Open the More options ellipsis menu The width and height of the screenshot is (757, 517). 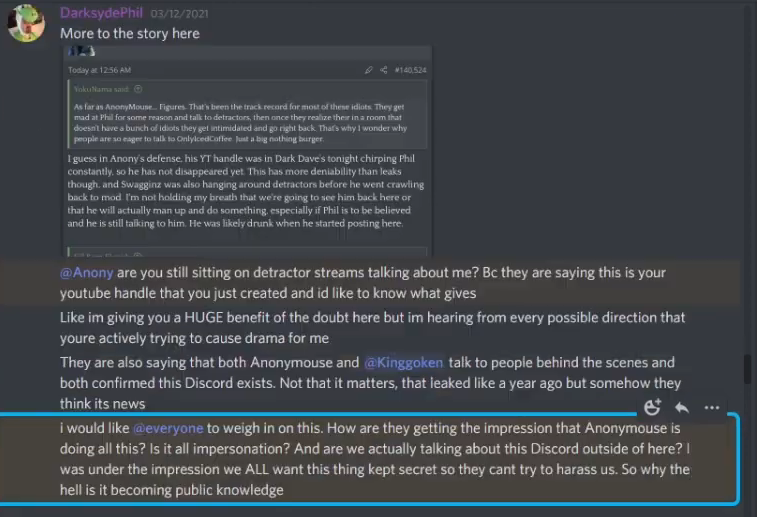pyautogui.click(x=712, y=408)
